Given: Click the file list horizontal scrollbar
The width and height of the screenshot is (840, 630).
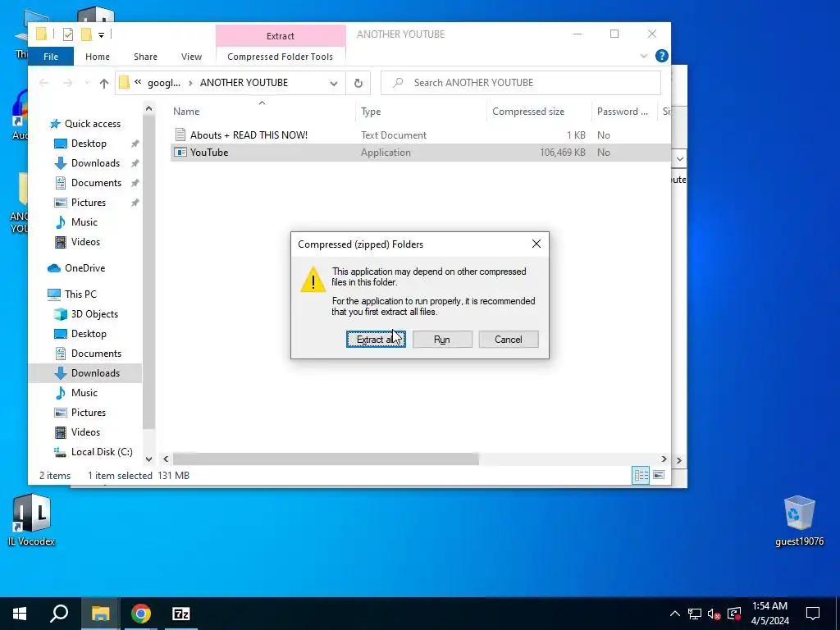Looking at the screenshot, I should [326, 459].
